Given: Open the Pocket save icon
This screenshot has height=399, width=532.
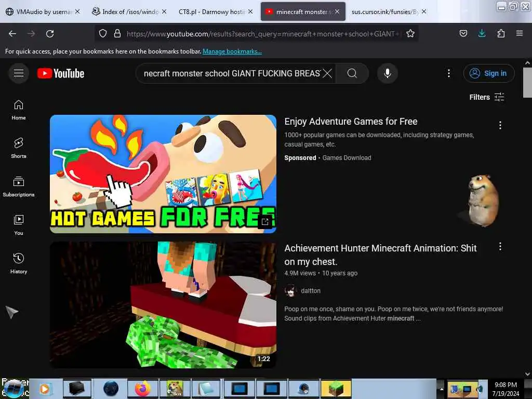Looking at the screenshot, I should 463,33.
